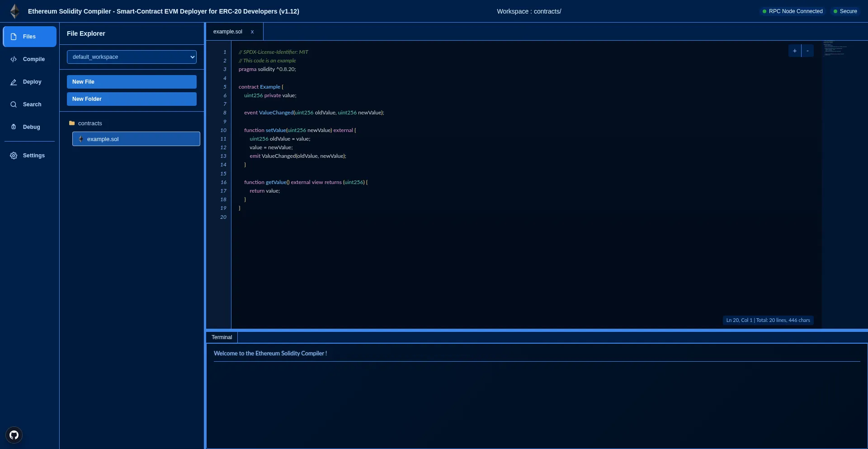Place cursor on pragma solidity line
This screenshot has width=868, height=449.
(x=267, y=69)
